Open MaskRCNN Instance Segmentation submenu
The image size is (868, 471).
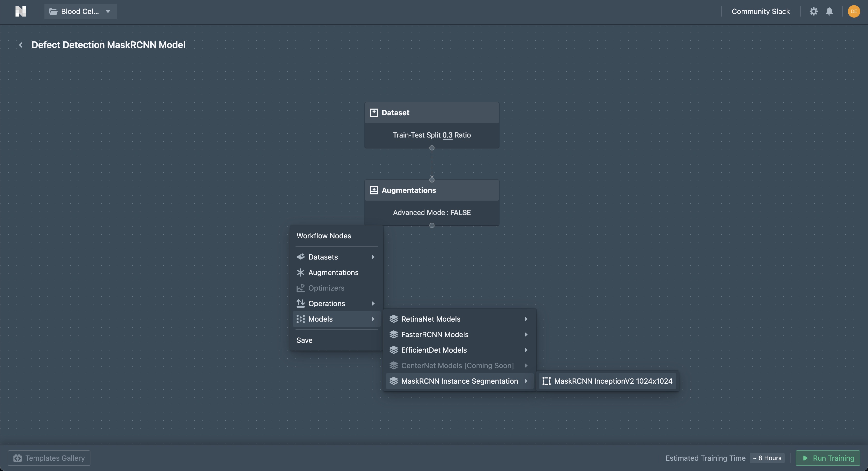[x=460, y=381]
